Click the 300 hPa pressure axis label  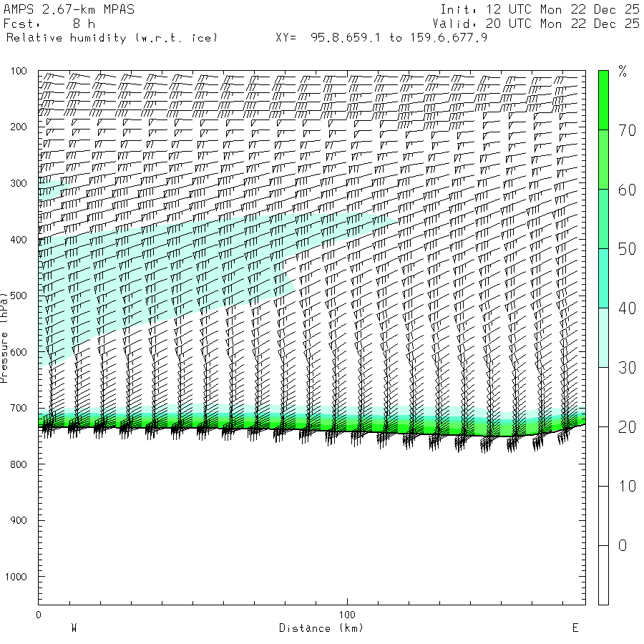(x=19, y=183)
